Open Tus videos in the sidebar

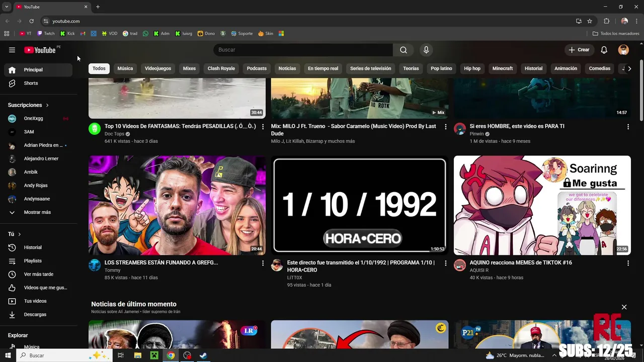click(x=38, y=301)
